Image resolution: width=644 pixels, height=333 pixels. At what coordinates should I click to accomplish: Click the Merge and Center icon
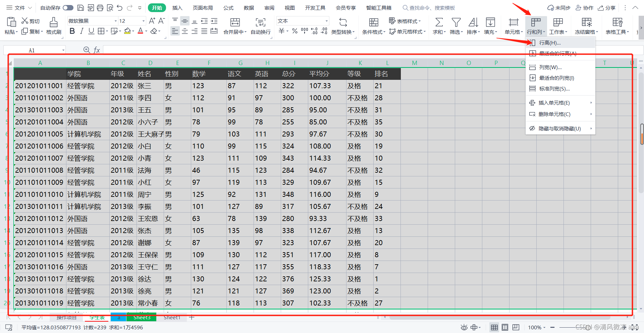(x=235, y=22)
